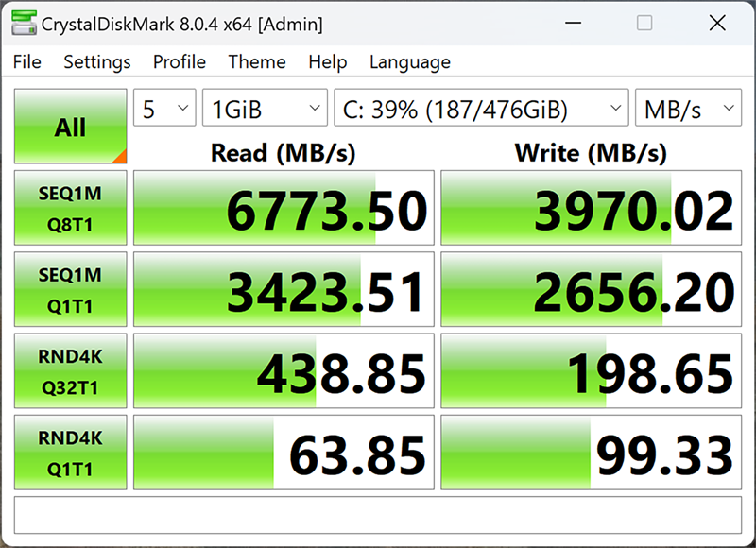Run the RND4K Q1T1 test
Screen dimensions: 756x548
pos(70,452)
